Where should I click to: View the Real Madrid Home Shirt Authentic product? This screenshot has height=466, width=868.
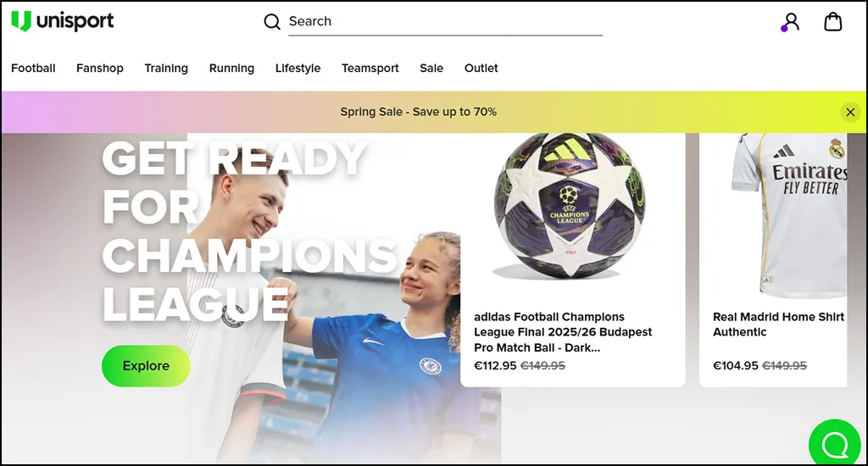(x=778, y=325)
